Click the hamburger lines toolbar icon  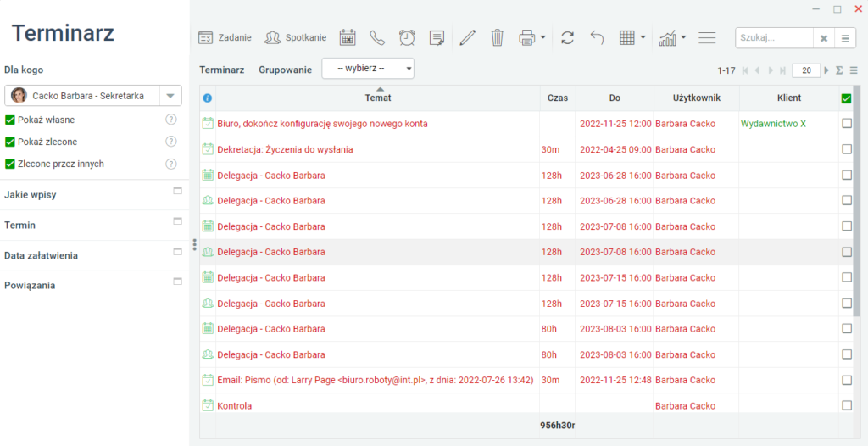coord(707,37)
